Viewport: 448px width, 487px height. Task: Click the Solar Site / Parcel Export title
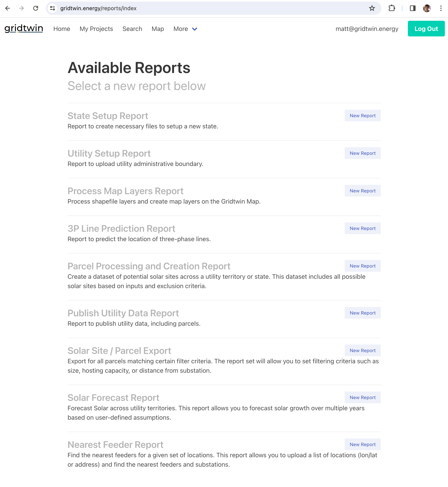point(119,351)
